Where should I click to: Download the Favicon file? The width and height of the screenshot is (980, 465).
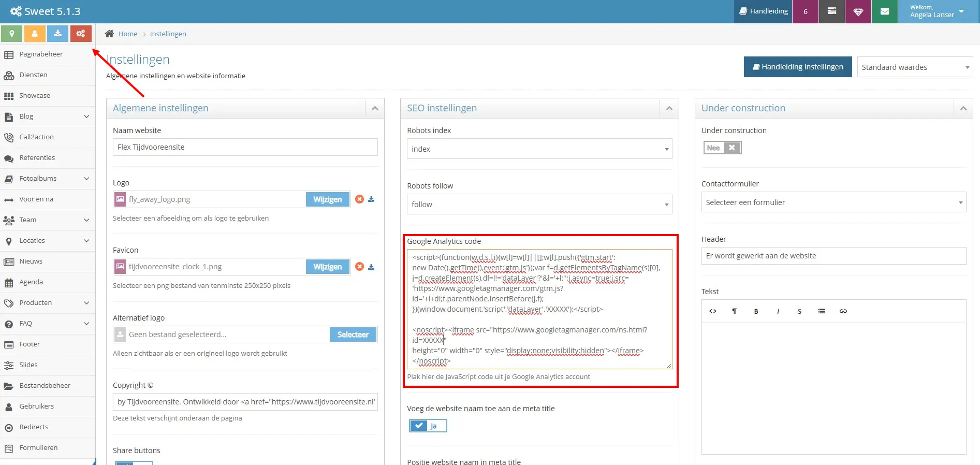tap(371, 267)
